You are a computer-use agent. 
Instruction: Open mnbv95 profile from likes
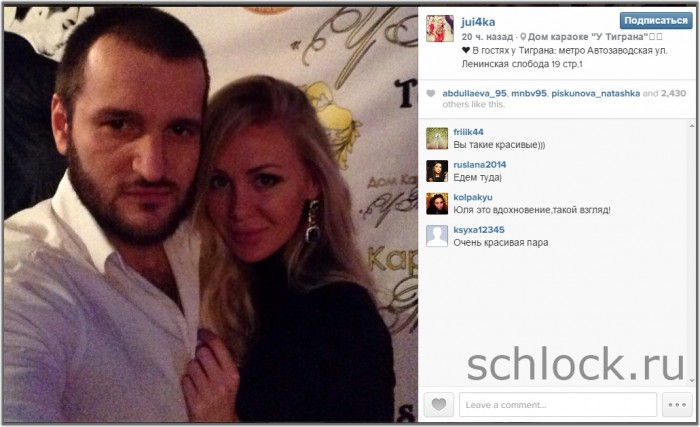[x=529, y=93]
